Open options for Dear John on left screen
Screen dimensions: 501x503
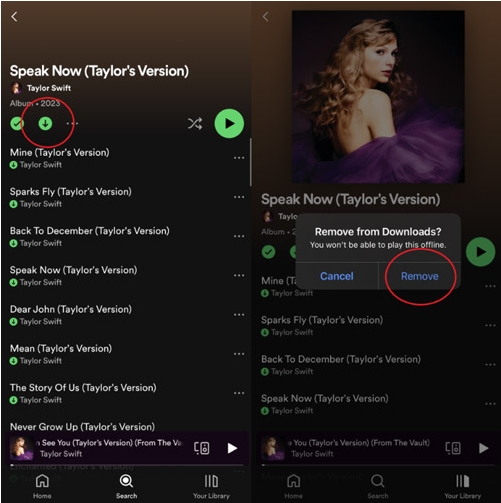point(239,315)
